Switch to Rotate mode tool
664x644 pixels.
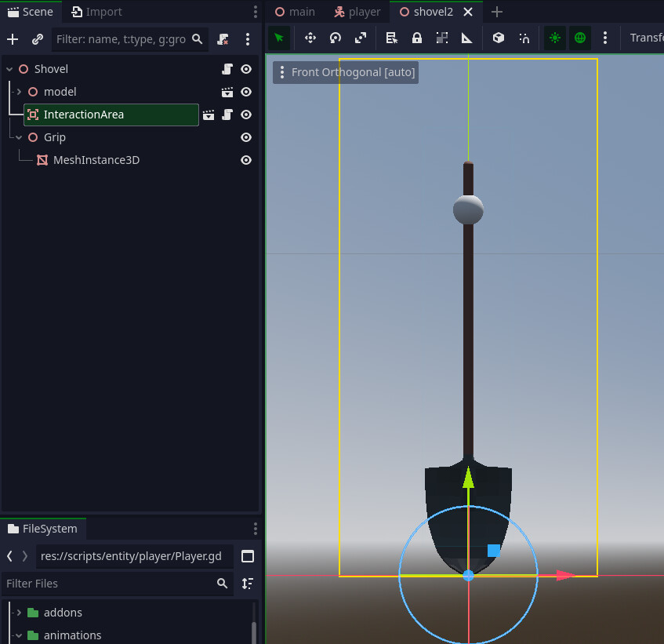tap(336, 38)
